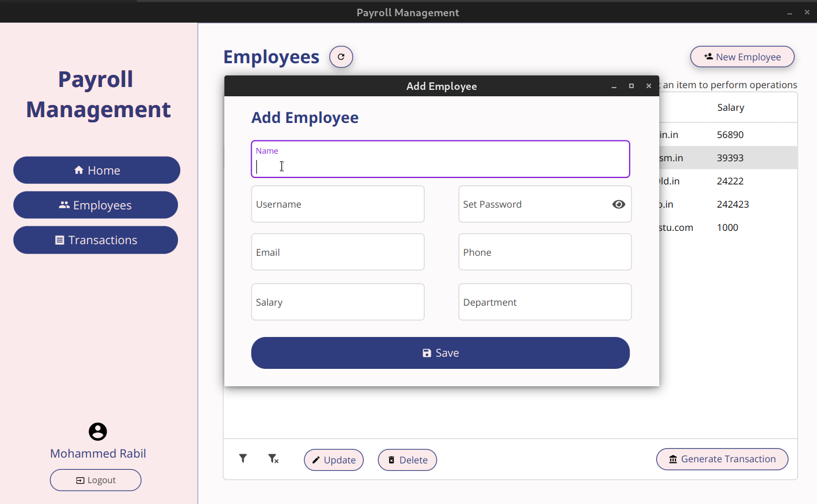Viewport: 817px width, 504px height.
Task: Toggle password visibility with the eye icon
Action: click(619, 204)
